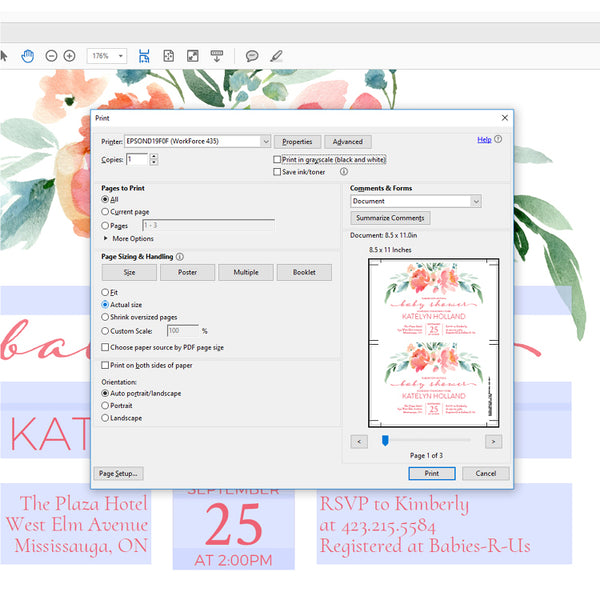Click the Page Setup button
This screenshot has width=600, height=600.
[119, 473]
